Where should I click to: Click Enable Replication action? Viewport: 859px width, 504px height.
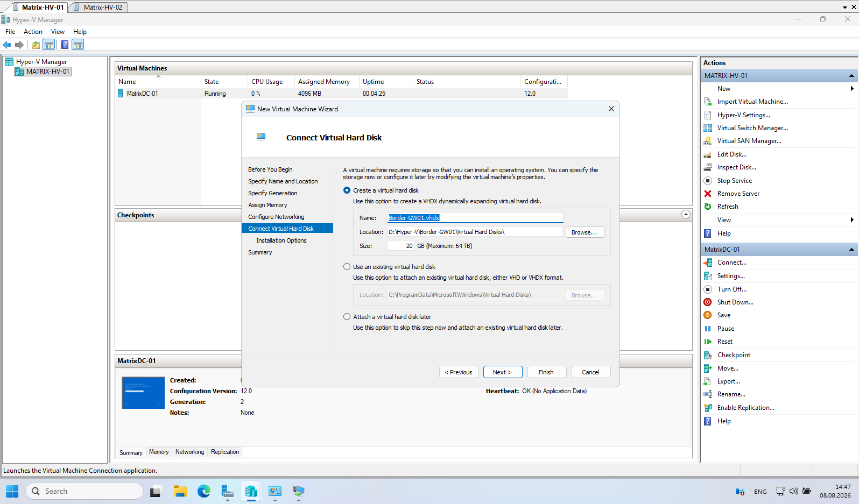pos(745,408)
